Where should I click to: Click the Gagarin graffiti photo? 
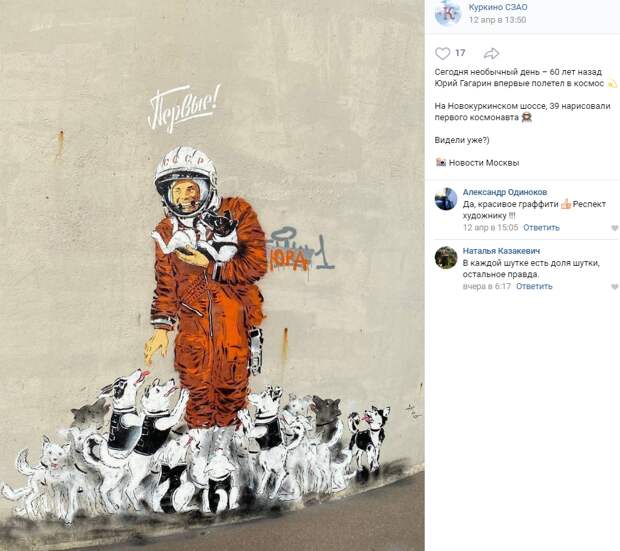pos(212,275)
